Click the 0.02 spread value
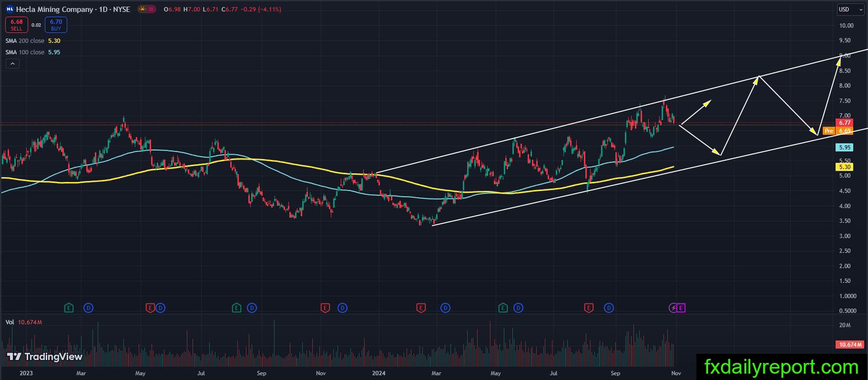 (x=36, y=25)
